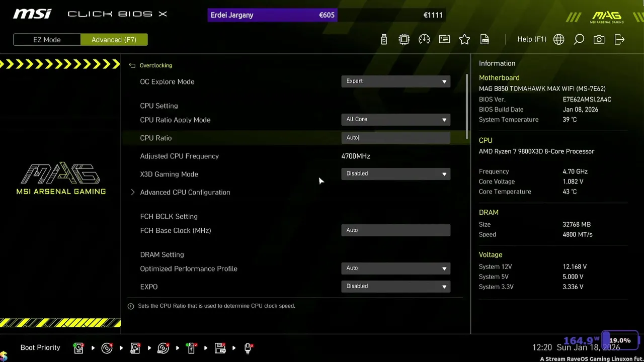Select Advanced (F7) tab
Viewport: 644px width, 362px height.
[x=114, y=40]
